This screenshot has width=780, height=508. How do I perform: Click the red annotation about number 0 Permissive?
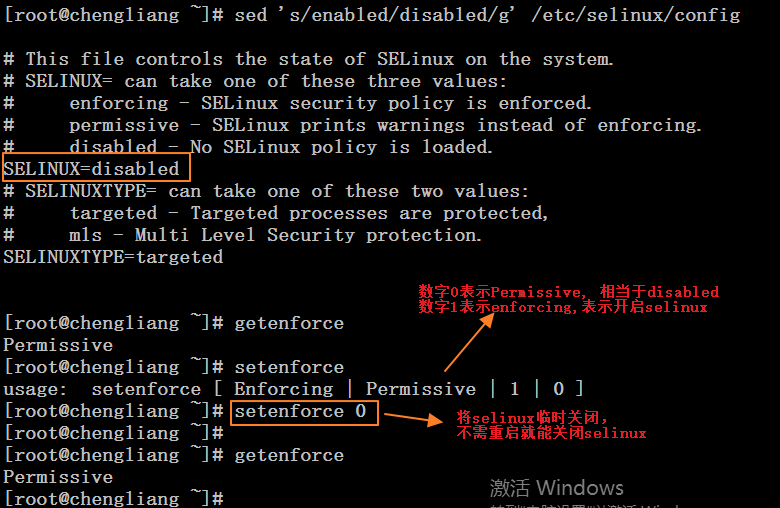pyautogui.click(x=569, y=292)
